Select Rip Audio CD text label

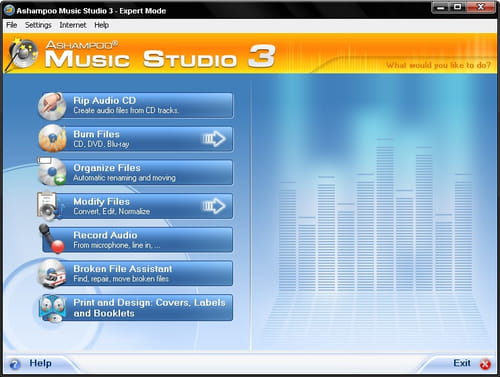tap(105, 100)
